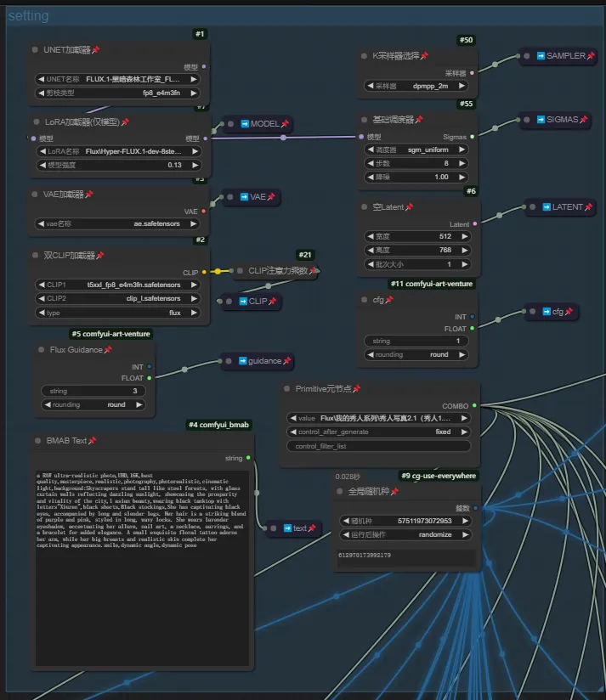The image size is (606, 700).
Task: Open control_after_generate fixed combo
Action: coord(378,432)
